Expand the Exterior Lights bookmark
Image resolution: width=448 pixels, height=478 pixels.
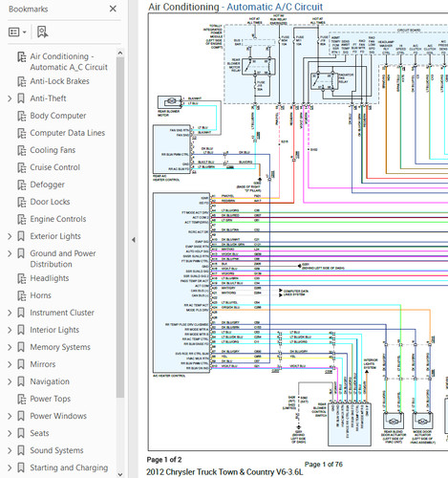coord(10,236)
